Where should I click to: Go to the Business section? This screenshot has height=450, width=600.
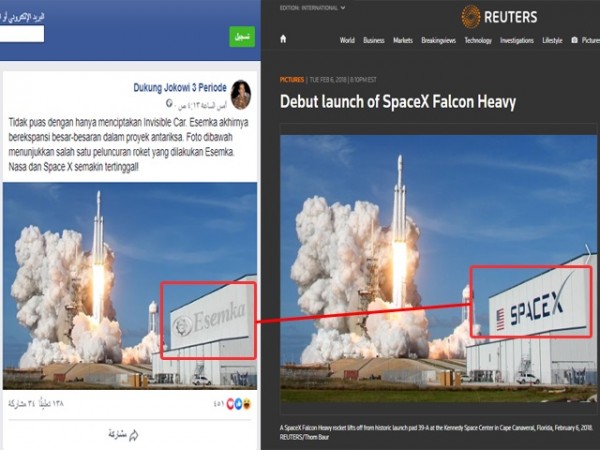(374, 40)
